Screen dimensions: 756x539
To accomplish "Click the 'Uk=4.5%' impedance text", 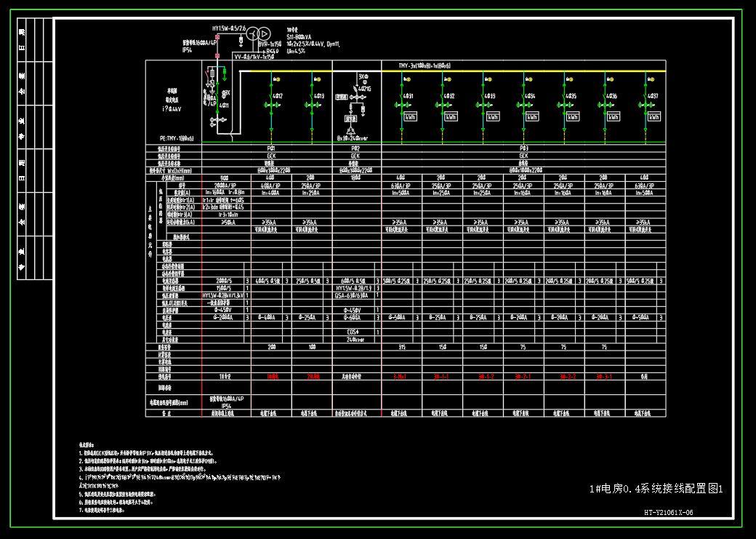I will (296, 51).
